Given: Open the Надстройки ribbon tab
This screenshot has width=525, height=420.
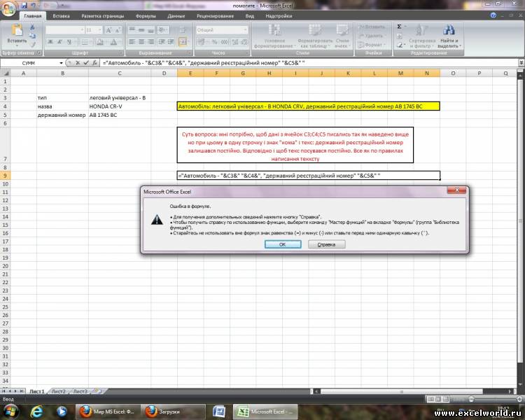Looking at the screenshot, I should 279,15.
